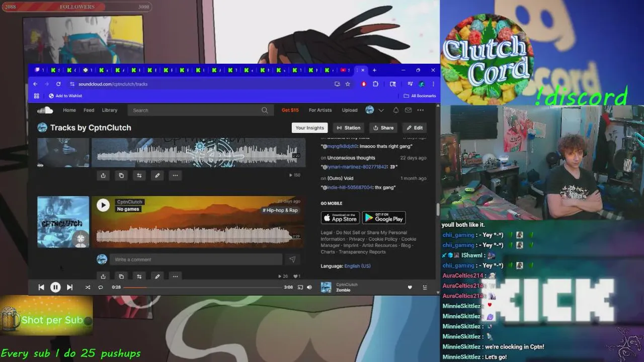Open a new browser tab with plus
The height and width of the screenshot is (362, 644).
[x=374, y=70]
